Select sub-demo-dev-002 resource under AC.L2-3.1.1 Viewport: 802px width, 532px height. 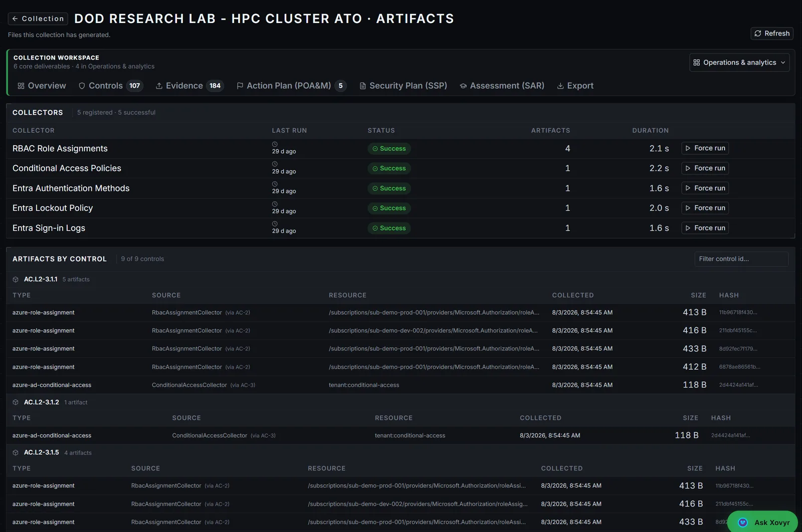pyautogui.click(x=433, y=331)
